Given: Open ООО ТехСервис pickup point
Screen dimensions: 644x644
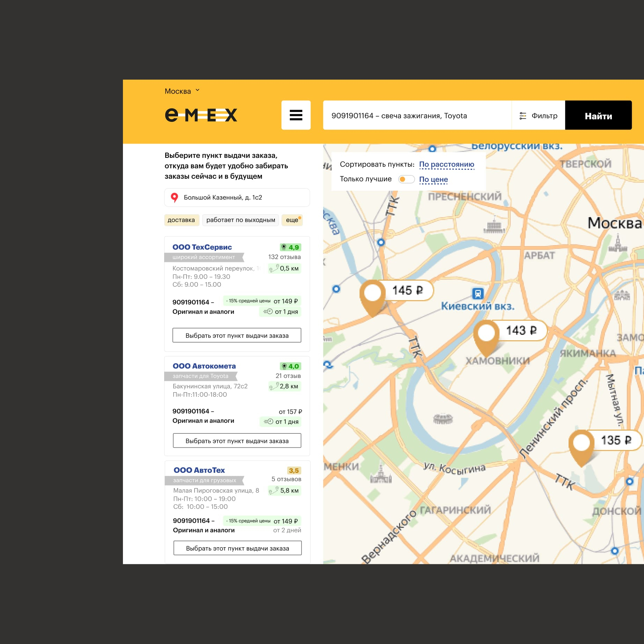Looking at the screenshot, I should tap(202, 247).
